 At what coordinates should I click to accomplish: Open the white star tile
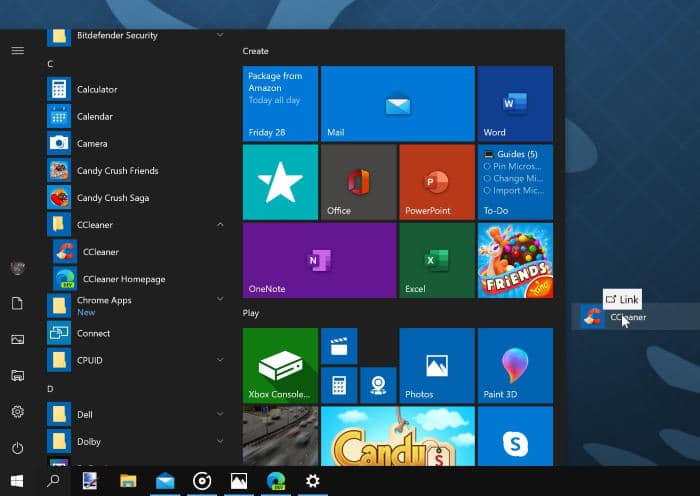coord(280,182)
